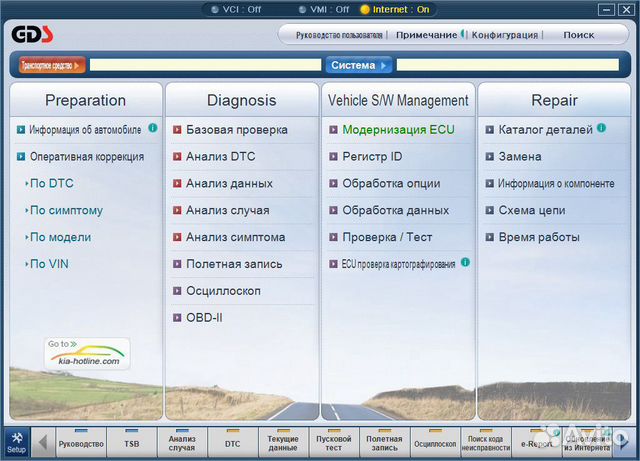
Task: Open Руководство пользователя in top menu
Action: pyautogui.click(x=339, y=35)
